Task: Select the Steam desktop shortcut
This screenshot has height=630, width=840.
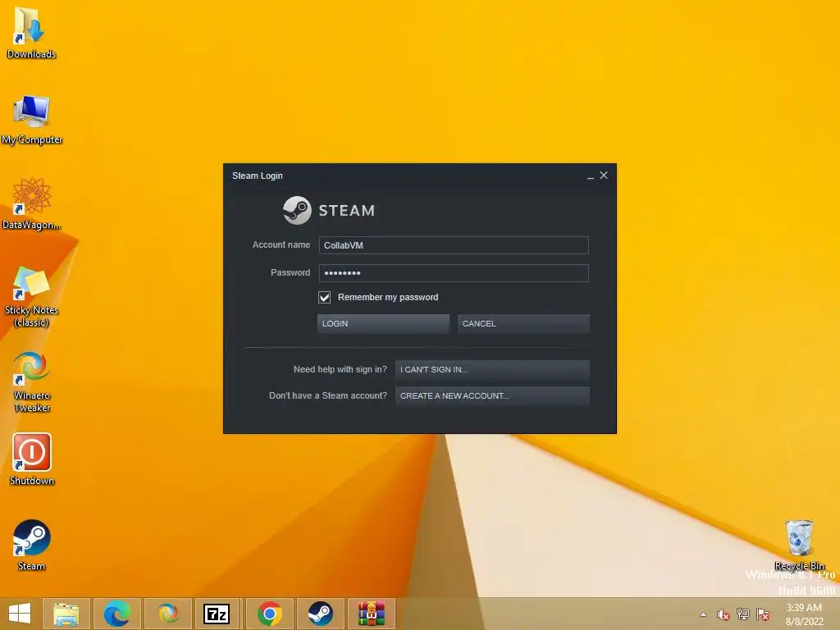Action: click(x=32, y=545)
